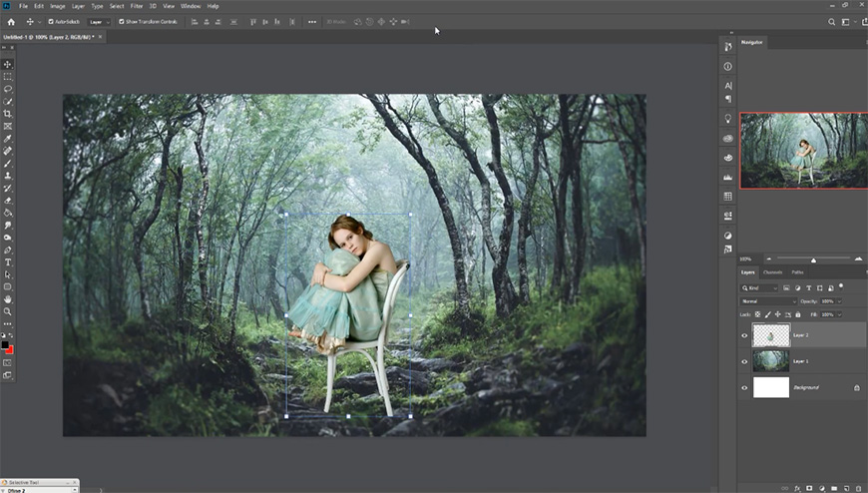Select the Smudge tool
This screenshot has height=493, width=868.
tap(8, 226)
